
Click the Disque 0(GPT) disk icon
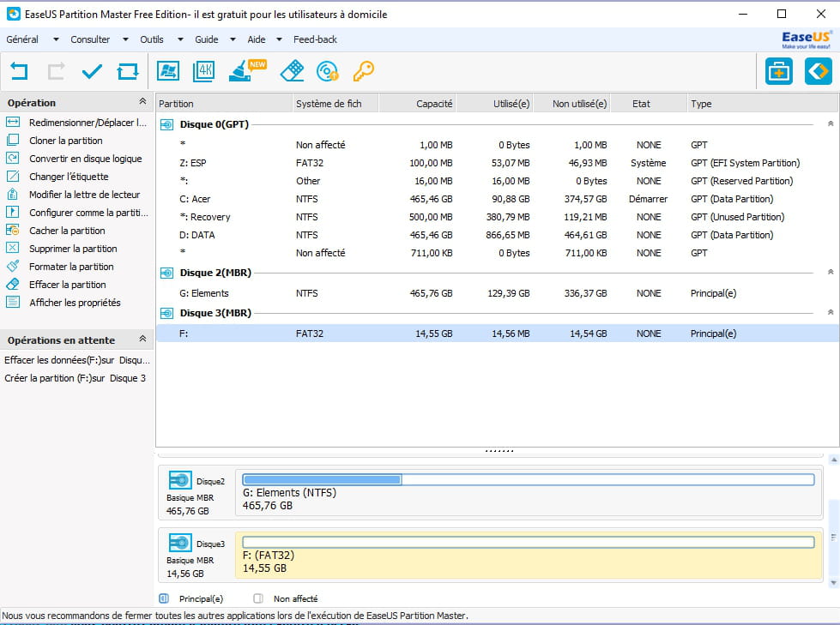167,124
